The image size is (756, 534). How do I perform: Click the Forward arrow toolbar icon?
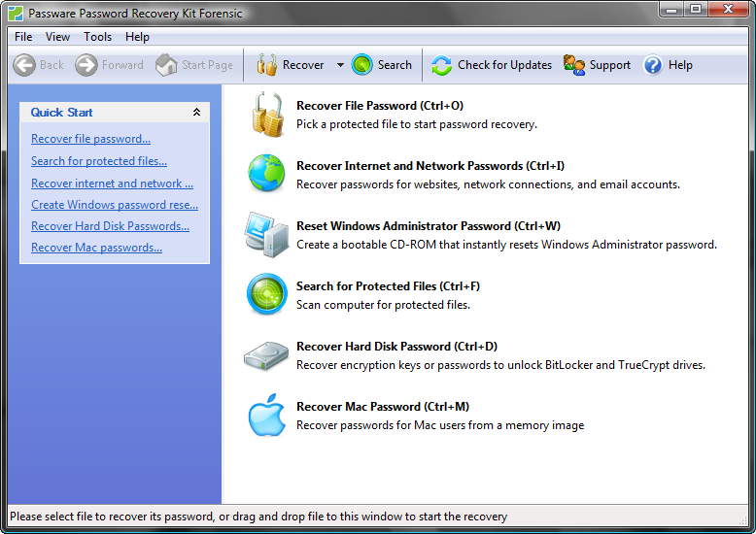86,65
